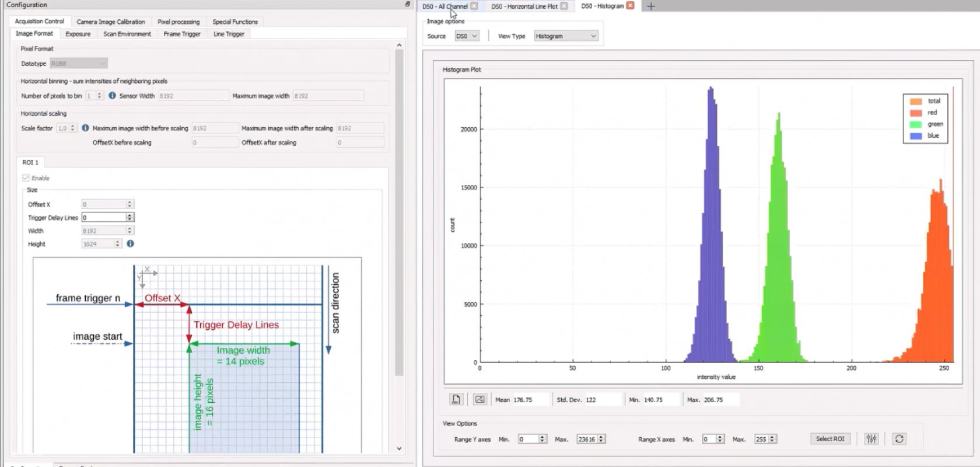Select the Frame Trigger sub-tab
Viewport: 980px width, 467px height.
(x=182, y=34)
